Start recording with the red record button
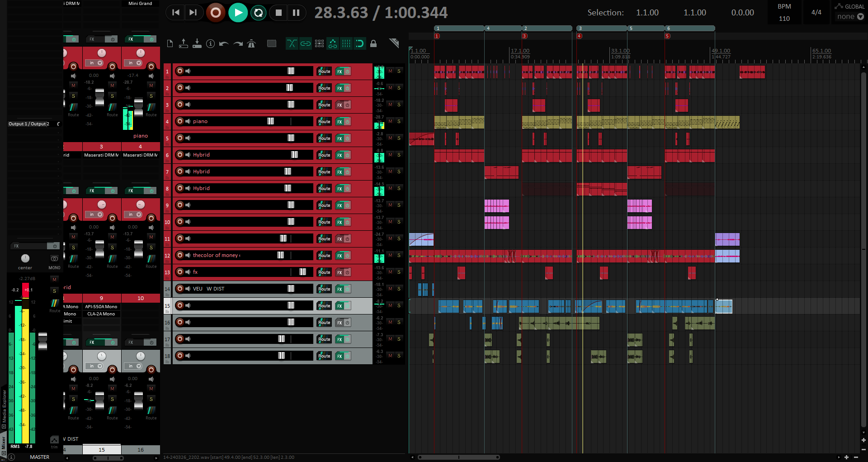This screenshot has height=462, width=868. tap(216, 13)
